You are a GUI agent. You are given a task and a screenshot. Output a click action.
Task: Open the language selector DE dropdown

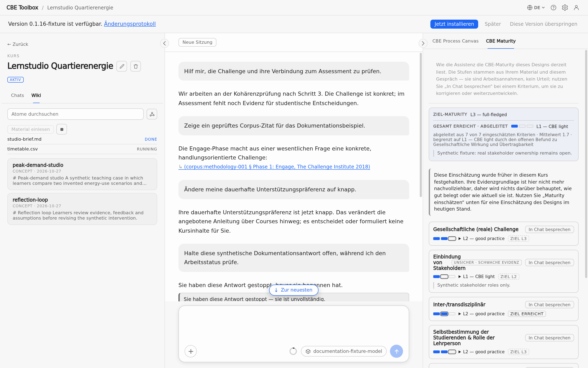coord(536,8)
